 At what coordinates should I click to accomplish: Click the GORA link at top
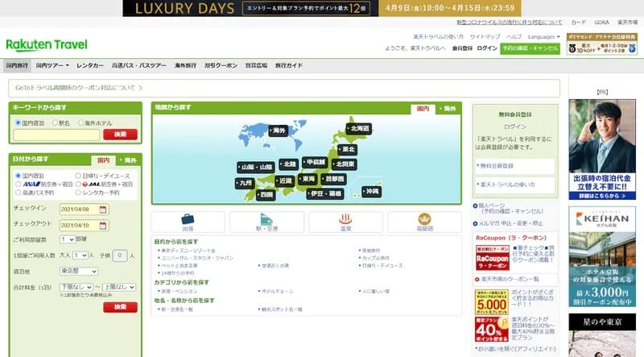(x=601, y=23)
